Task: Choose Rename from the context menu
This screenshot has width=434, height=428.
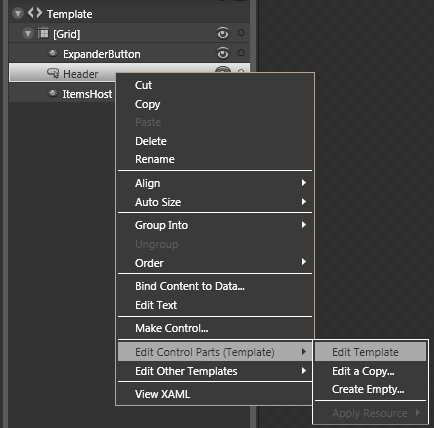Action: coord(215,159)
